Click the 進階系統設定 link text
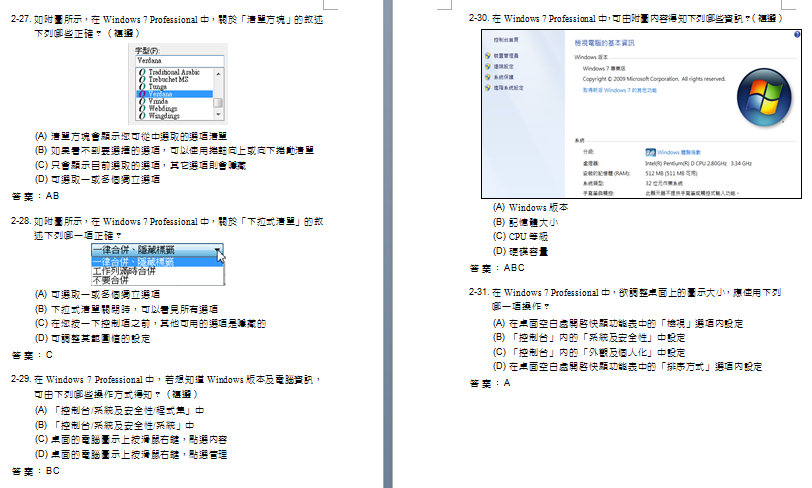 (509, 88)
